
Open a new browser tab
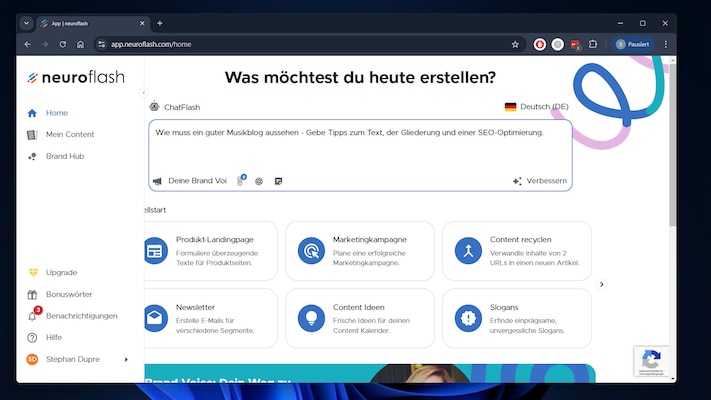[160, 24]
